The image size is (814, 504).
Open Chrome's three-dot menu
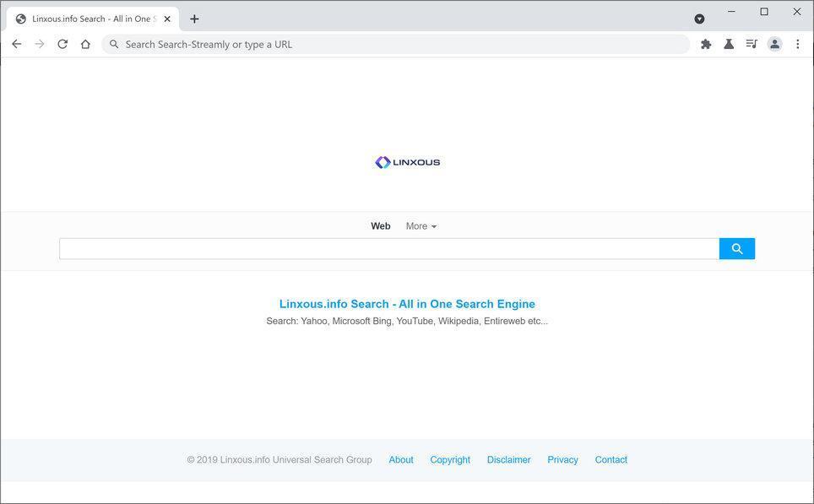(797, 44)
